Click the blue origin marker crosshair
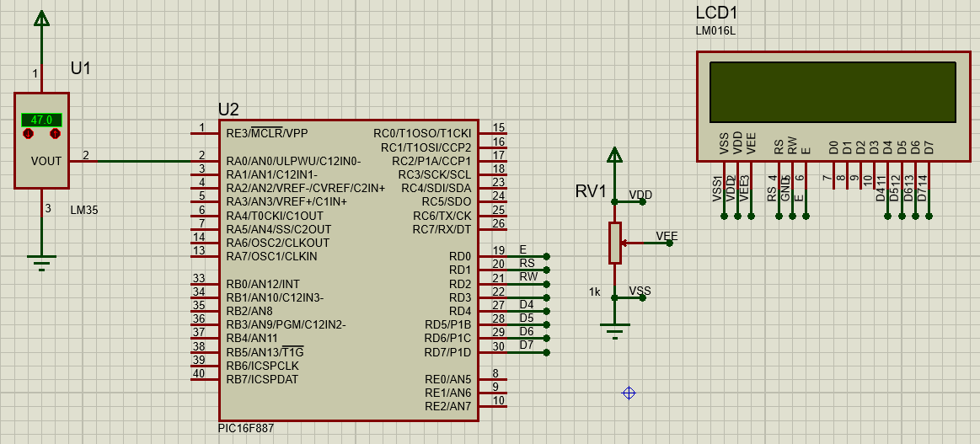This screenshot has width=980, height=444. tap(628, 393)
